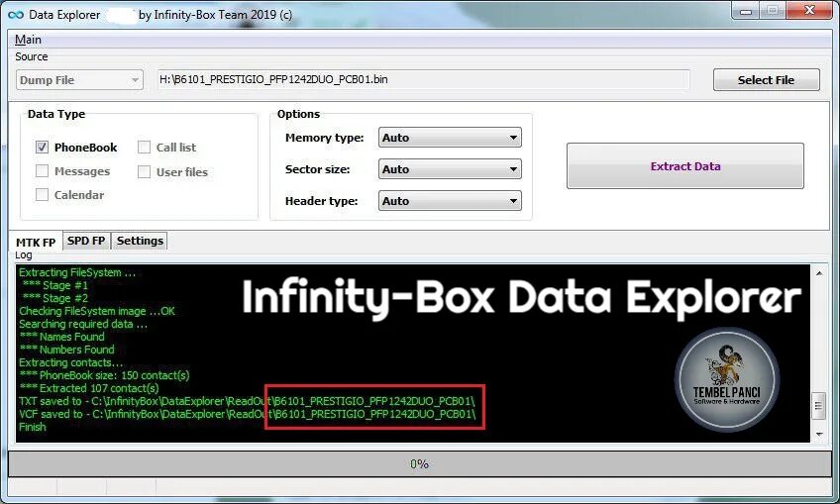This screenshot has height=504, width=840.
Task: Enable the Messages checkbox
Action: tap(42, 171)
